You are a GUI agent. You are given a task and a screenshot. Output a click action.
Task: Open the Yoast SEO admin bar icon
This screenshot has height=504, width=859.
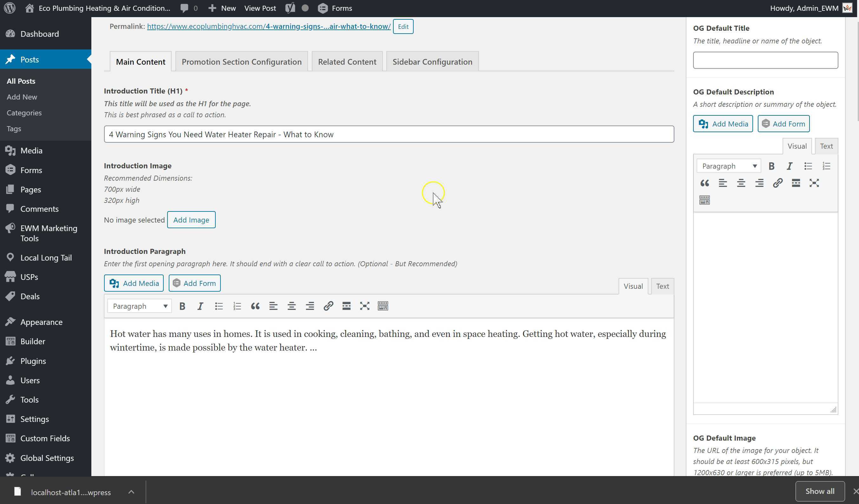click(x=290, y=8)
